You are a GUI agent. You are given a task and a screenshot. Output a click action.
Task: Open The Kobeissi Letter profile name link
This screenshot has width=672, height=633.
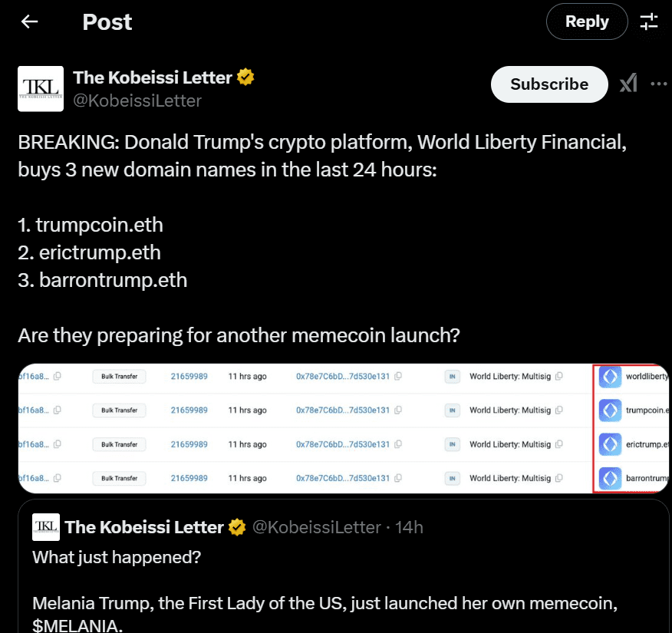pos(152,77)
